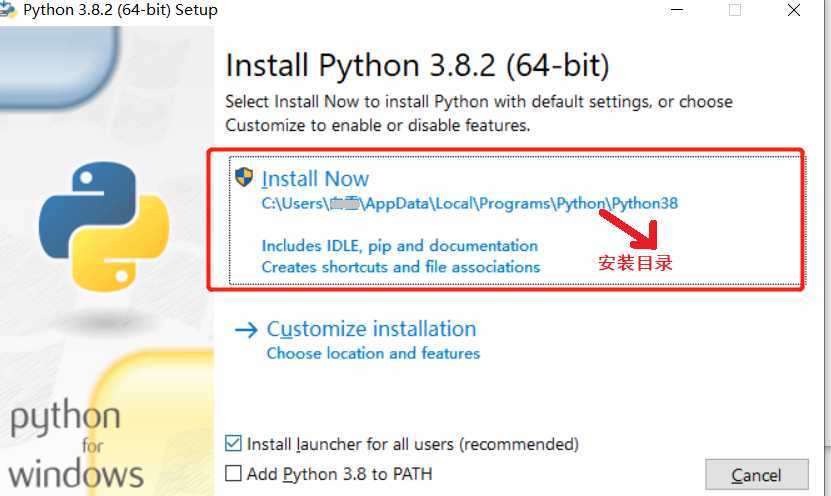Minimize the Python Setup window
This screenshot has height=496, width=831.
point(677,10)
